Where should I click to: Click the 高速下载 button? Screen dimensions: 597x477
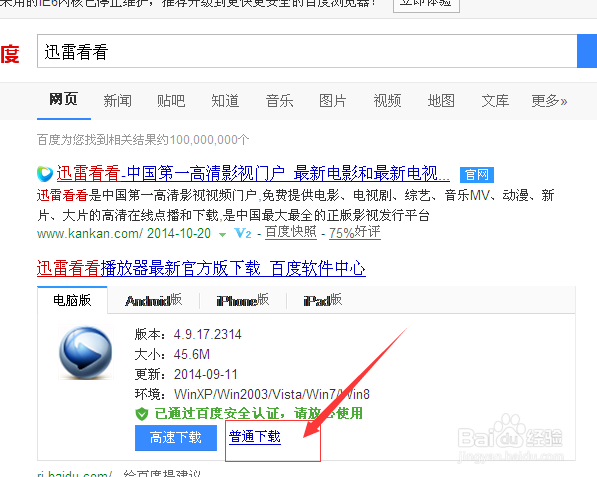coord(176,438)
